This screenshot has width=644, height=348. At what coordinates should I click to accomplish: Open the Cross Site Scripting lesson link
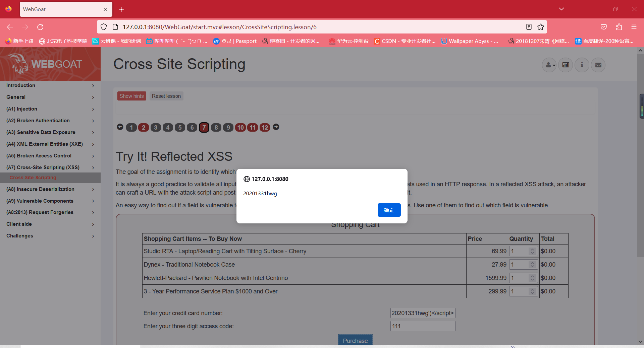33,178
